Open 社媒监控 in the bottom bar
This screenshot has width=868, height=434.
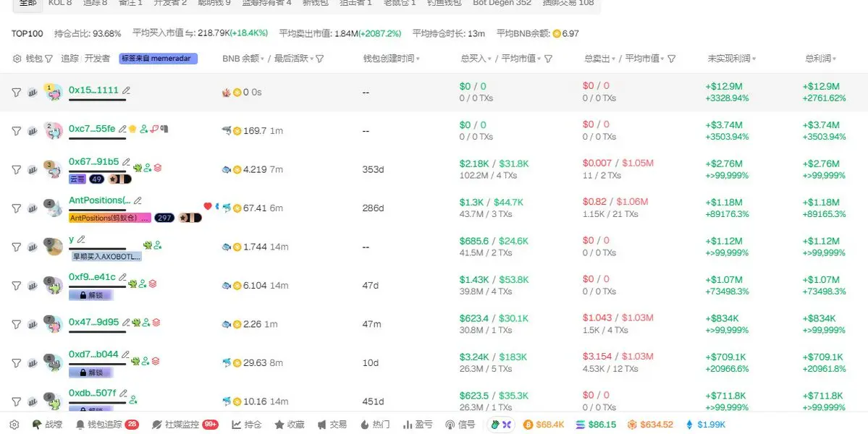pyautogui.click(x=185, y=425)
